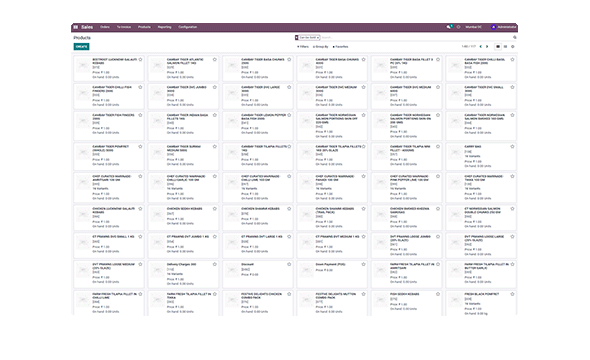The height and width of the screenshot is (360, 590).
Task: Star the Fish Seekh Kebabs card
Action: [x=438, y=294]
